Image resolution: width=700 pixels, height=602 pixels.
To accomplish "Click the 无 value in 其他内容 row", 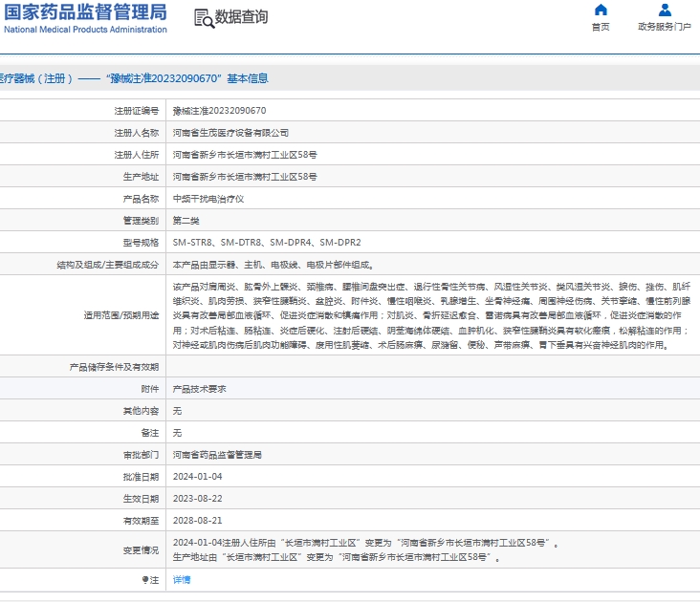I will pyautogui.click(x=177, y=411).
